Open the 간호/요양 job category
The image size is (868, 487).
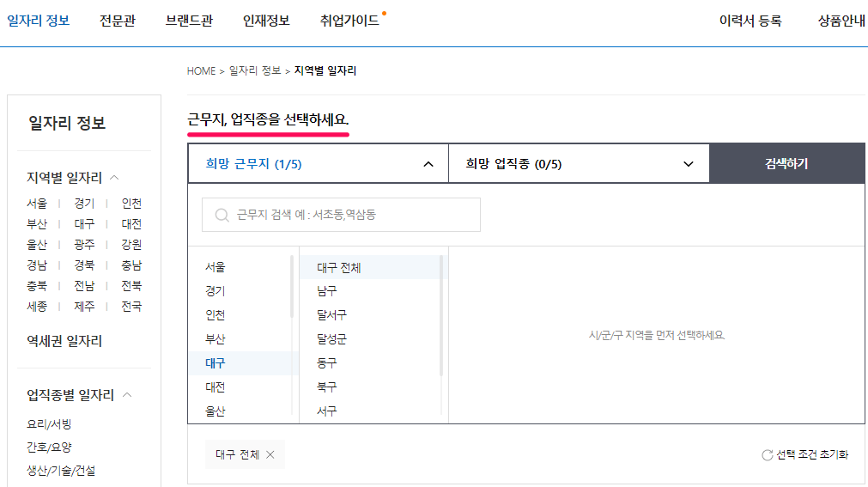pyautogui.click(x=49, y=447)
